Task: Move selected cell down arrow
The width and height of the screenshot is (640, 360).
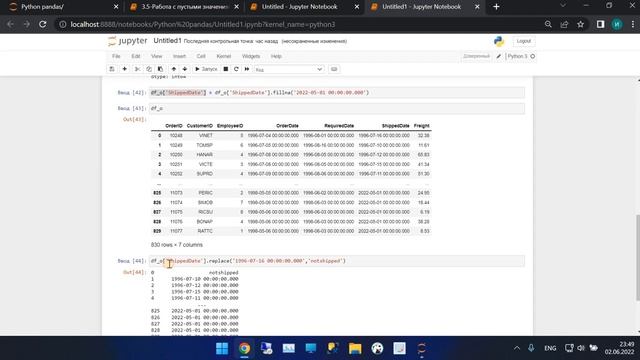Action: point(184,69)
